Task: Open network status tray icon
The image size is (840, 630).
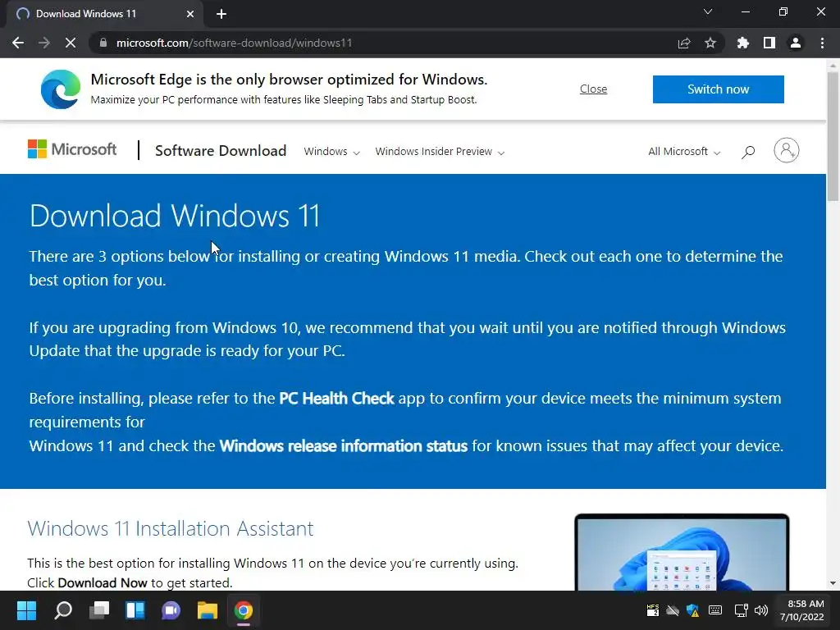Action: pyautogui.click(x=741, y=610)
